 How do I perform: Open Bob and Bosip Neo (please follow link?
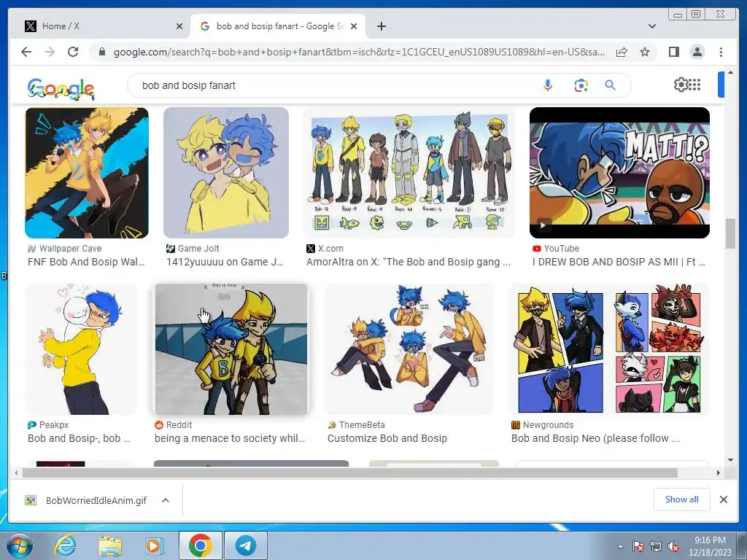(595, 438)
